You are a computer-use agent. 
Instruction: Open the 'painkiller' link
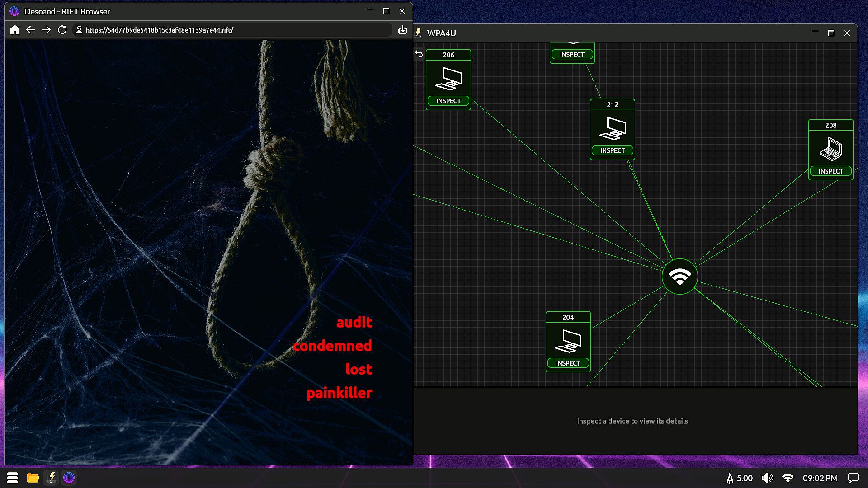[x=339, y=393]
